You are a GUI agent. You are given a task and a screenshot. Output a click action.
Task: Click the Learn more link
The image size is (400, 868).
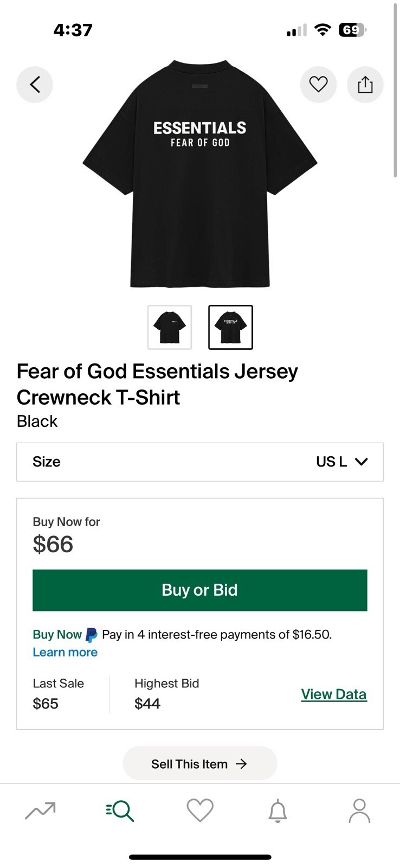click(65, 652)
